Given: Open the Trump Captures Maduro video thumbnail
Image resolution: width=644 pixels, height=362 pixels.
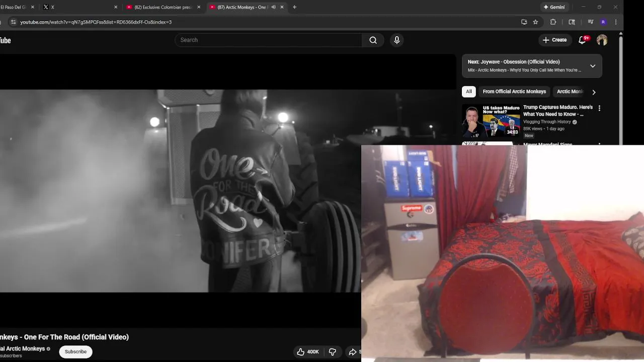Looking at the screenshot, I should (491, 121).
